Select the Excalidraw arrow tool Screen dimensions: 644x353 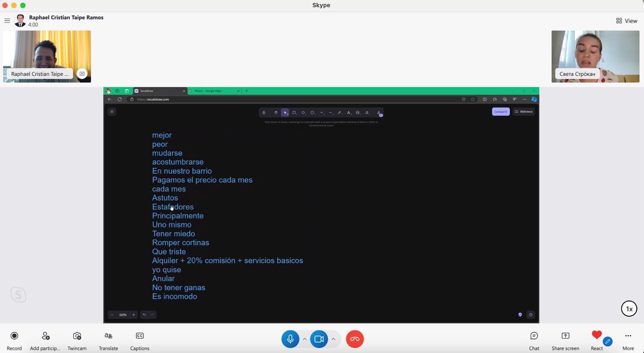coord(321,112)
